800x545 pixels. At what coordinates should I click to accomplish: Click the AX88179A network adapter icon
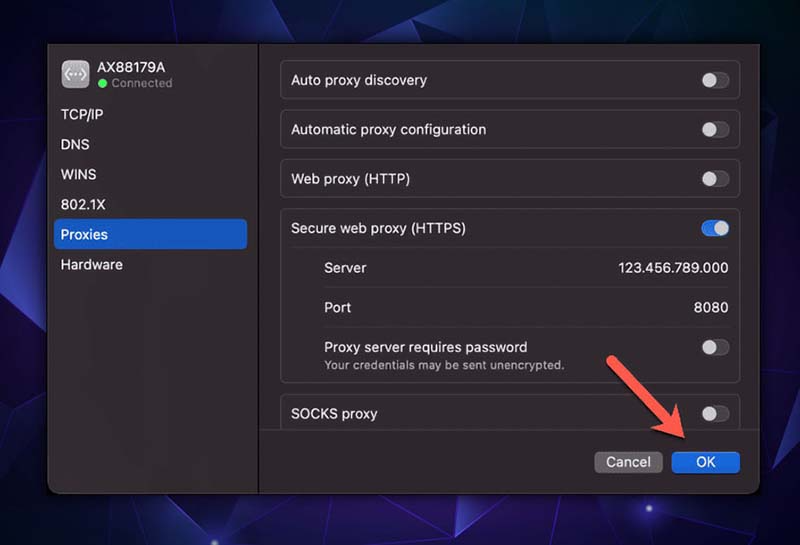[75, 75]
